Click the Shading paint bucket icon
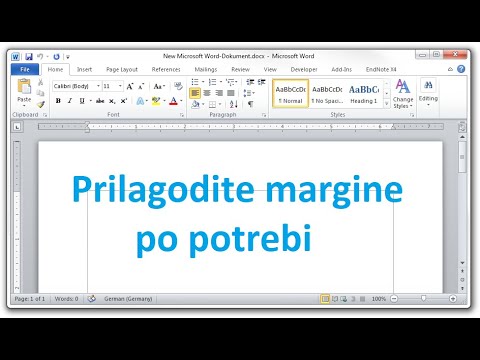 click(x=195, y=105)
